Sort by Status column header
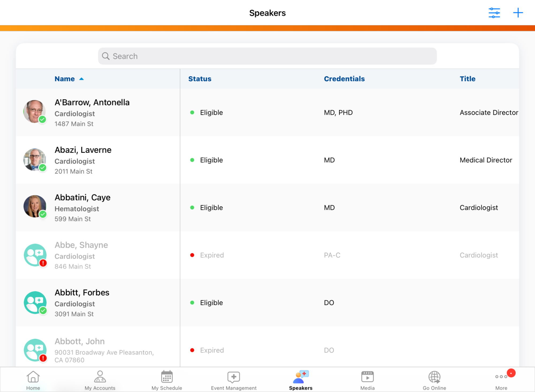This screenshot has height=392, width=535. pos(200,79)
